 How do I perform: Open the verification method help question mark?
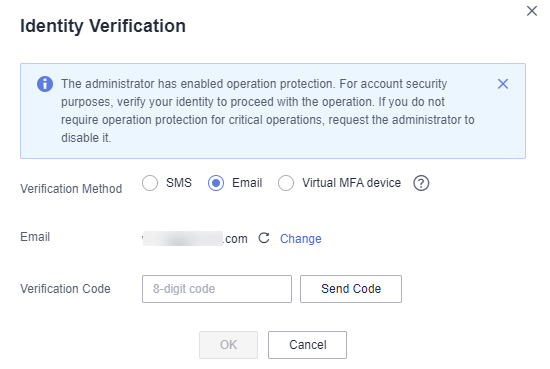point(421,183)
